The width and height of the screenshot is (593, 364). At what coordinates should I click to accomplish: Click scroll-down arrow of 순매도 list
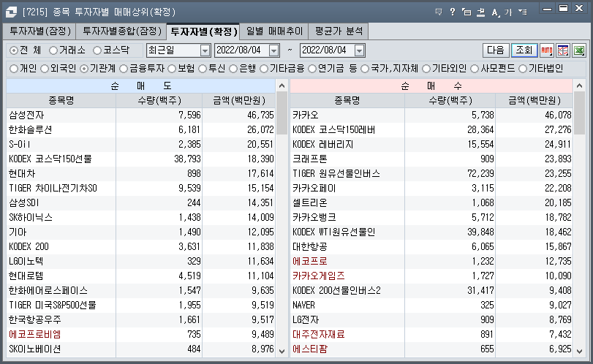pyautogui.click(x=282, y=351)
